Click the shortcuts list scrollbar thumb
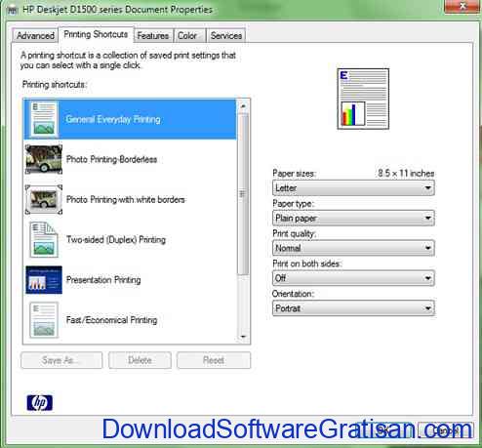The width and height of the screenshot is (482, 448). click(x=243, y=194)
